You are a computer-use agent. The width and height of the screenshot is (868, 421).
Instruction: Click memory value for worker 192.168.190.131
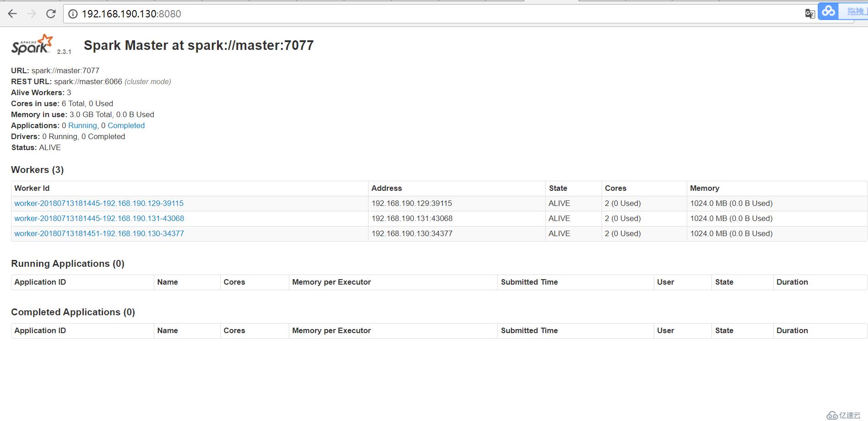tap(731, 218)
